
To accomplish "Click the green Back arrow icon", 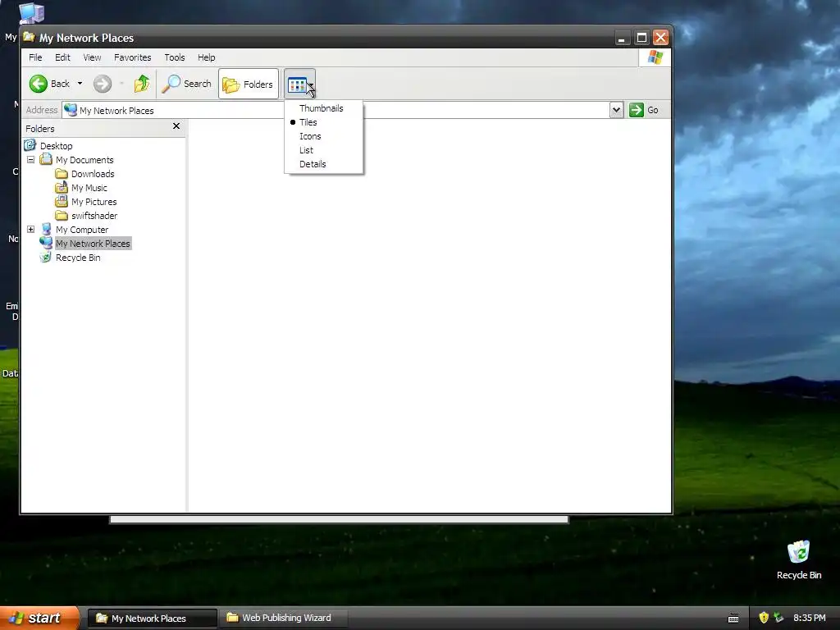I will pos(39,84).
